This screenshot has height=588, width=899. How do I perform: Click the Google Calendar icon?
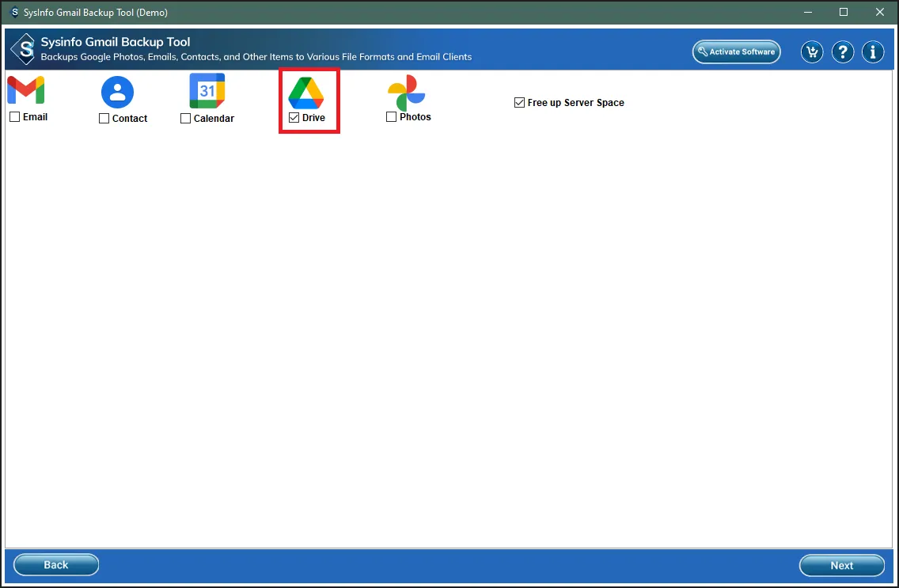pos(207,90)
